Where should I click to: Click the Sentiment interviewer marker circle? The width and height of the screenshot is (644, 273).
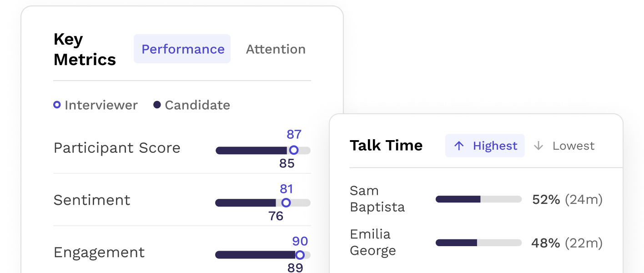286,202
